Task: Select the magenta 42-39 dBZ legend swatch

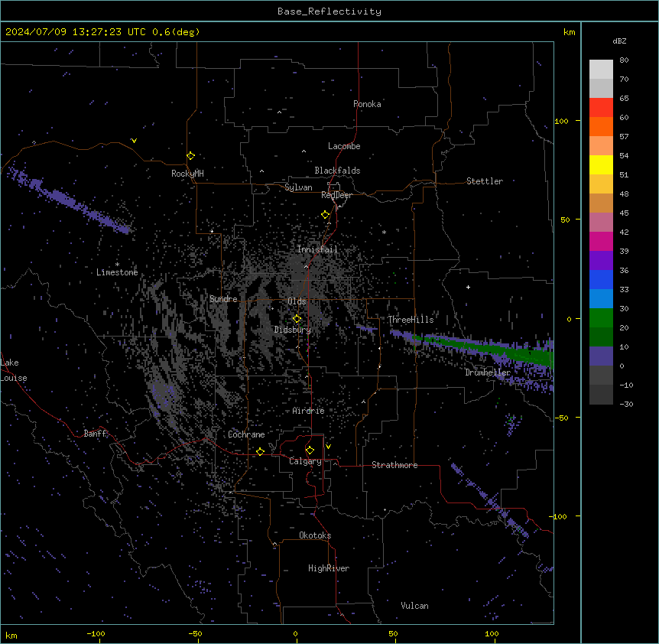Action: (x=601, y=241)
